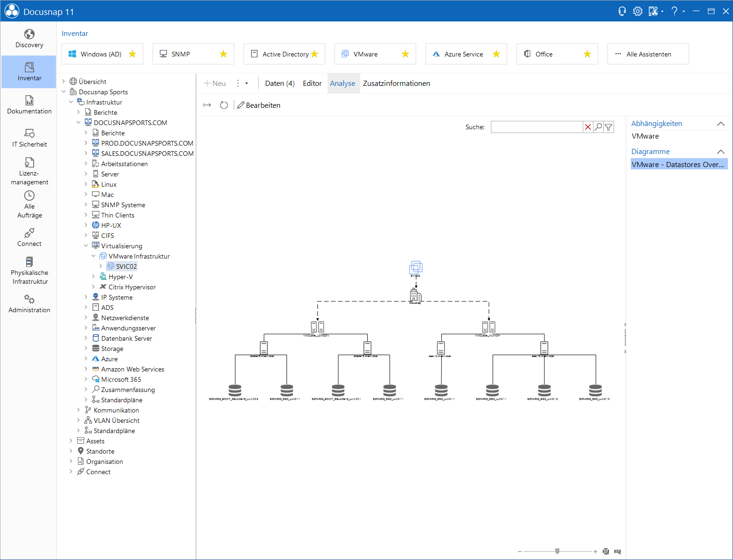Switch to the Analyse tab

342,84
